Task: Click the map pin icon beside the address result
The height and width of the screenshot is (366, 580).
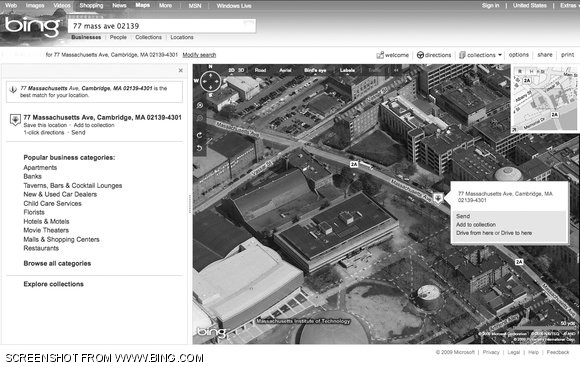Action: 15,120
